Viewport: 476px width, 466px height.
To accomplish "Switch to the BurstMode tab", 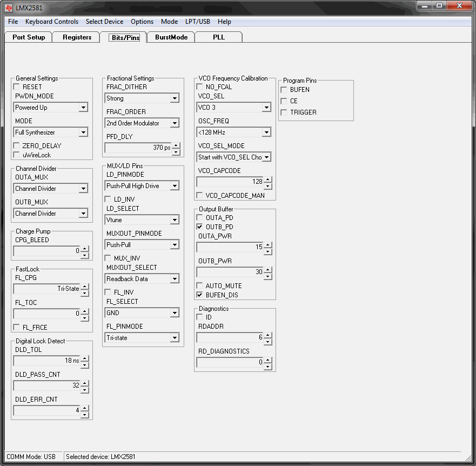I will pyautogui.click(x=171, y=37).
